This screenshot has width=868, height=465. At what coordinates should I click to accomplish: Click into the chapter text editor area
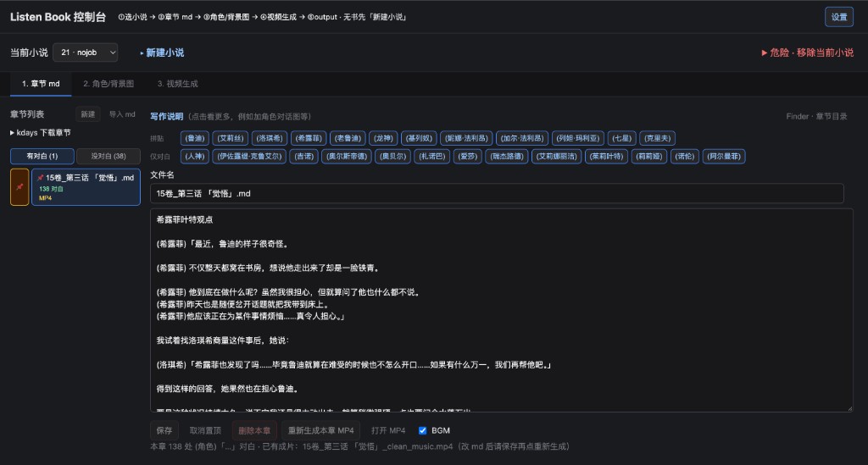click(501, 310)
